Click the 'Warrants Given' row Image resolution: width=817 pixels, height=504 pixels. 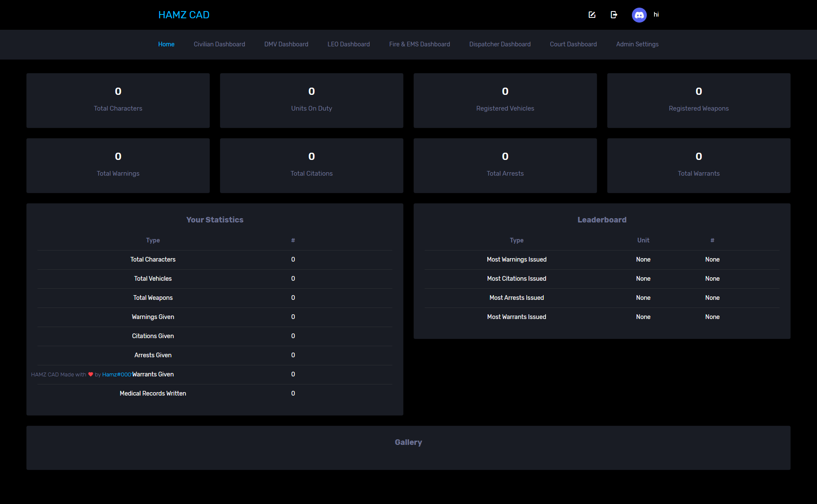coord(215,374)
